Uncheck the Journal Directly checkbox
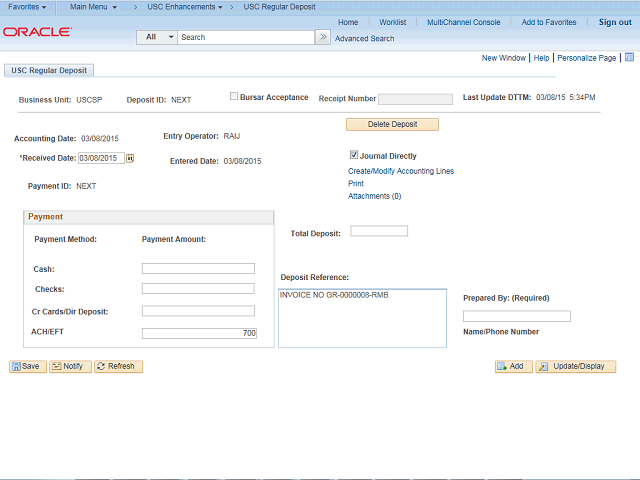This screenshot has height=480, width=640. coord(354,155)
